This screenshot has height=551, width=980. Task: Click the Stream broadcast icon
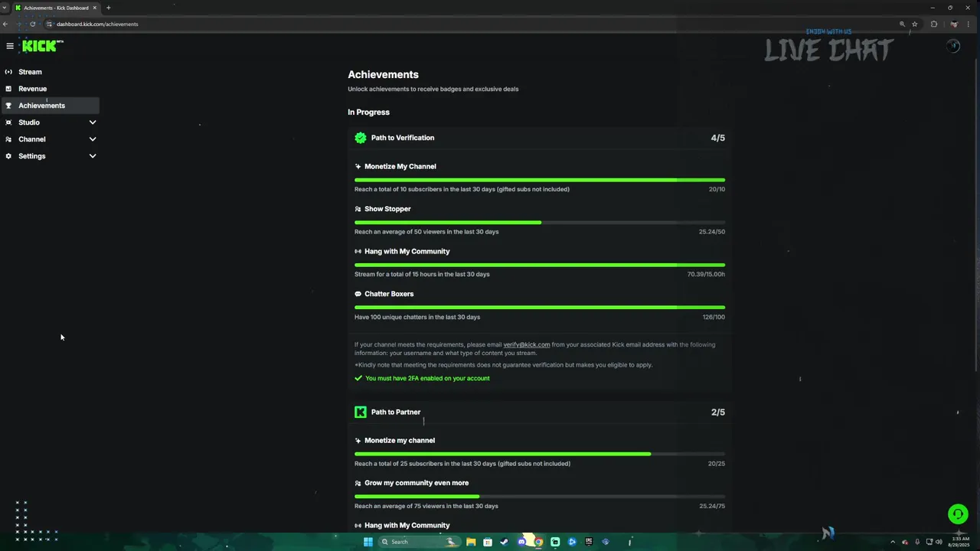(x=8, y=72)
